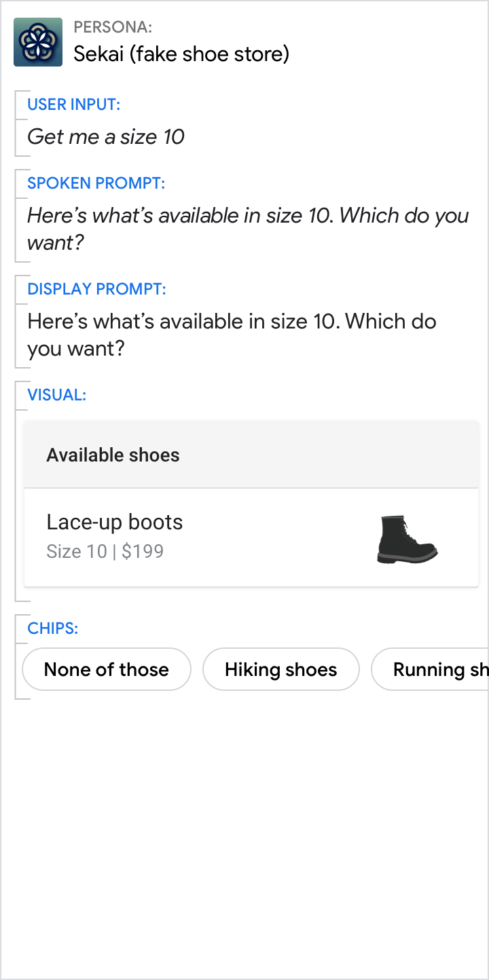Click the "PERSONA:" label

click(113, 27)
